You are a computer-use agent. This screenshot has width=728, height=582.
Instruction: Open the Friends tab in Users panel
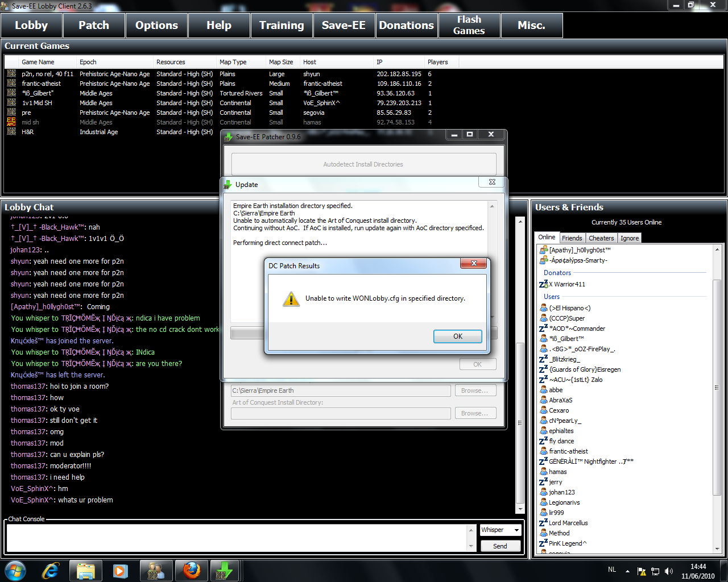572,238
